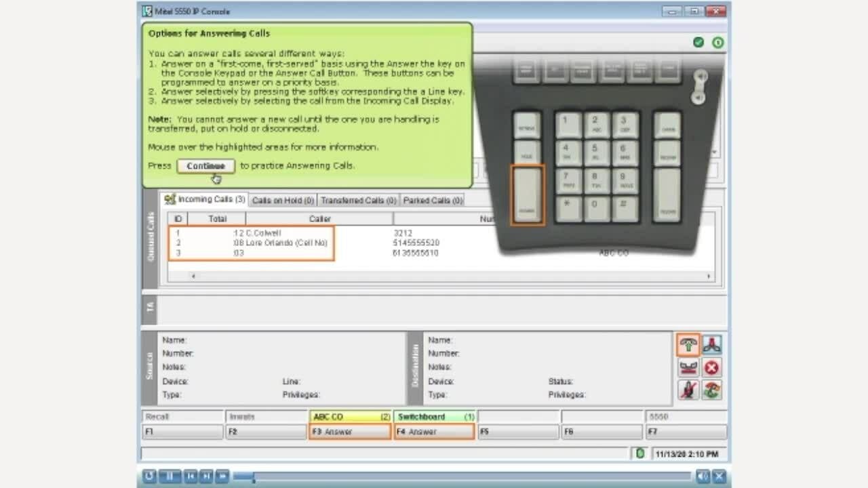
Task: Open the Transferred Calls (0) tab
Action: point(359,201)
